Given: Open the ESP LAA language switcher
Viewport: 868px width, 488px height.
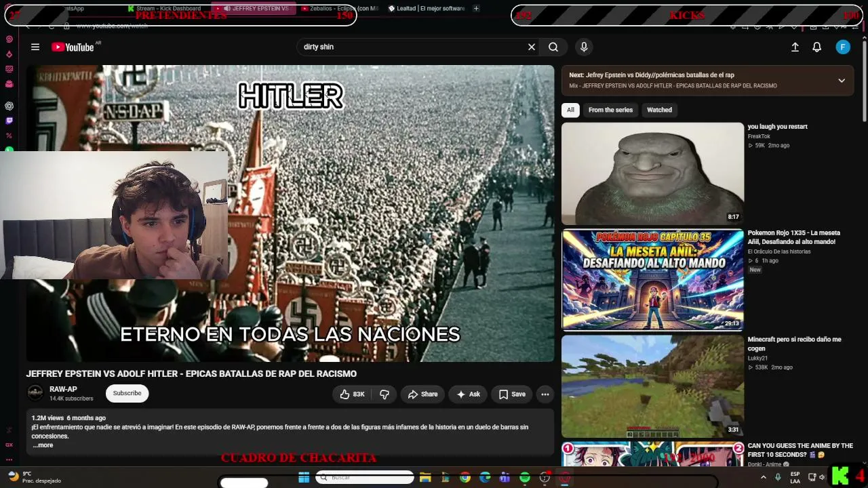Looking at the screenshot, I should tap(795, 477).
